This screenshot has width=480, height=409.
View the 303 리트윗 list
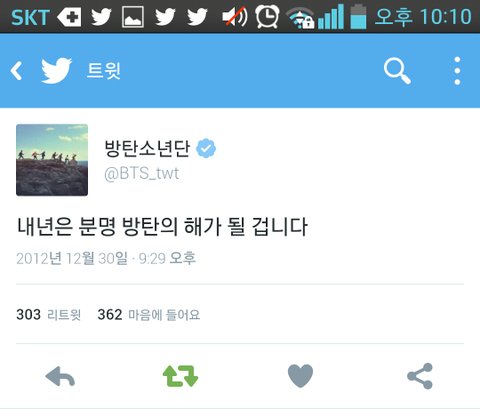[49, 314]
